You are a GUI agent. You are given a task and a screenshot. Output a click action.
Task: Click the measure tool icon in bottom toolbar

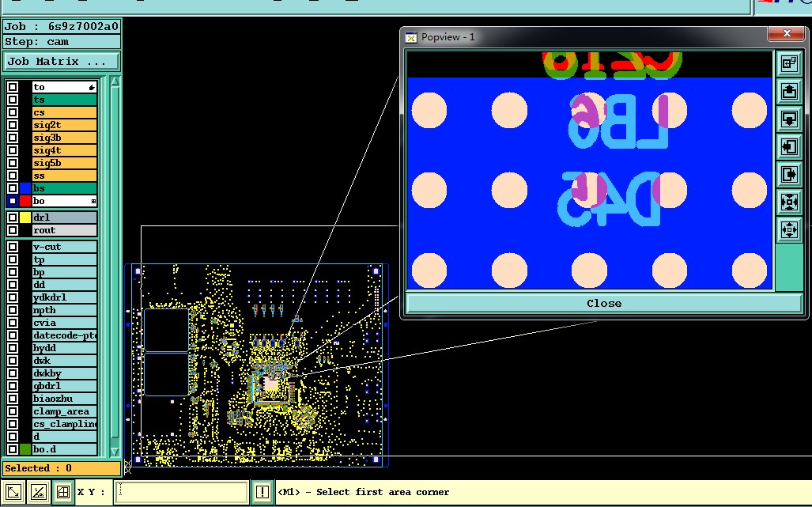tap(39, 491)
